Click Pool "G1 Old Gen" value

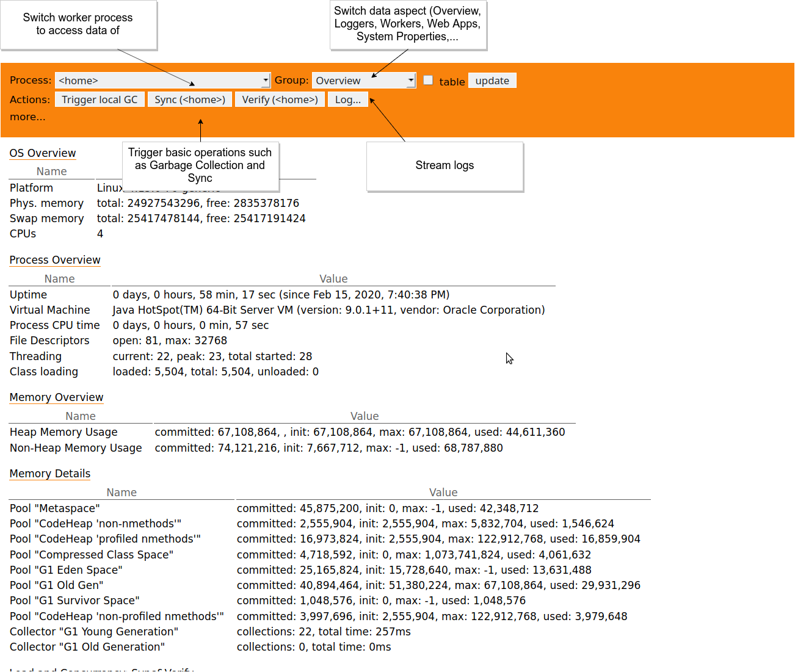[x=438, y=585]
